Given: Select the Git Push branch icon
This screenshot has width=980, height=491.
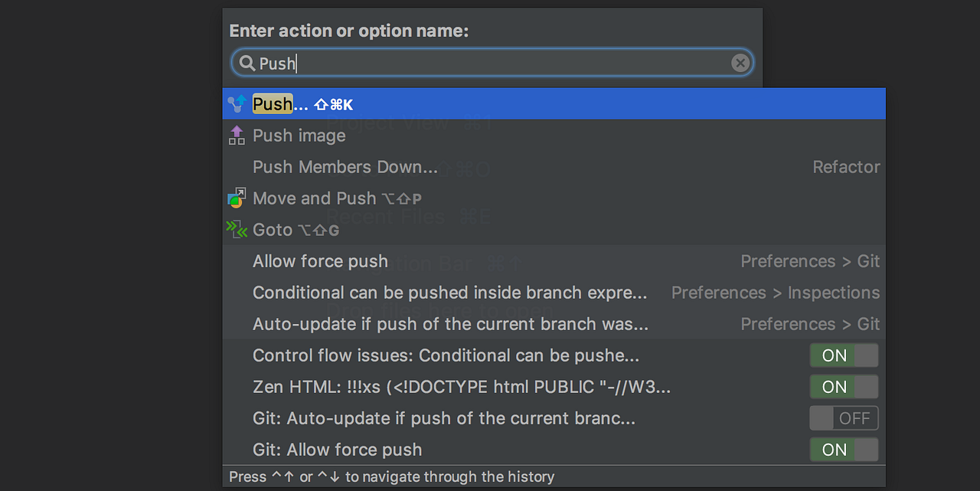Looking at the screenshot, I should click(237, 103).
